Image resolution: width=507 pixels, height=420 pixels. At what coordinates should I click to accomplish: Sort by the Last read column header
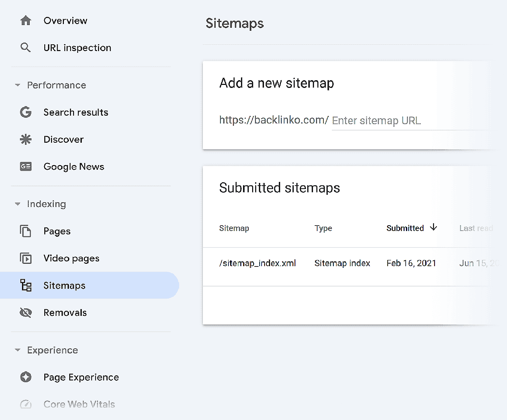pyautogui.click(x=476, y=228)
